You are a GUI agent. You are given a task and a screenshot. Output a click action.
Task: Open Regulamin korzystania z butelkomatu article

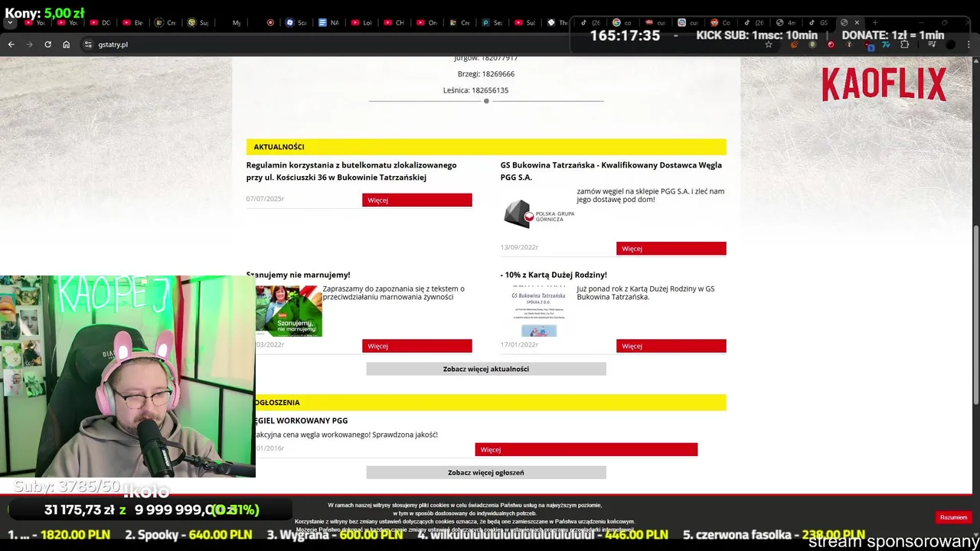click(x=351, y=171)
